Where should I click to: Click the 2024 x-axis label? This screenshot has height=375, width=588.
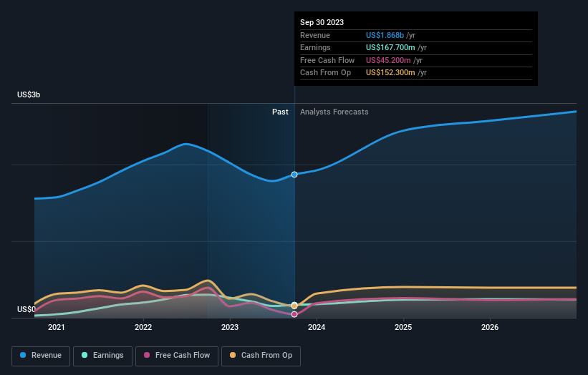coord(317,328)
